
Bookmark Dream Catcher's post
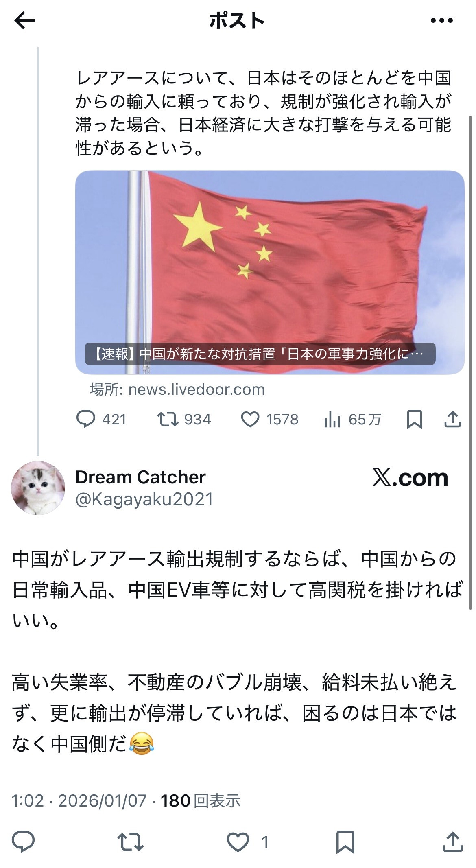pos(345,842)
